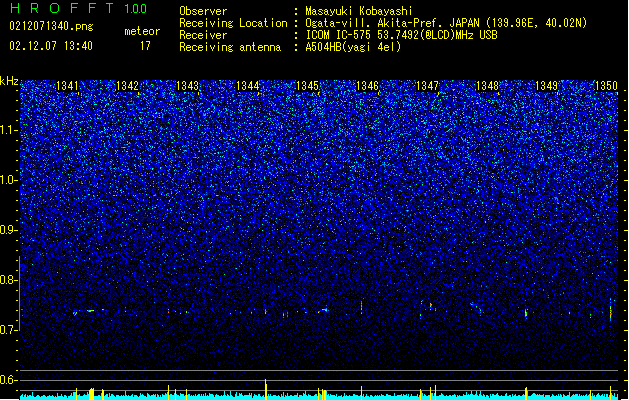Click the 1346 time marker
The image size is (629, 400).
pyautogui.click(x=367, y=86)
